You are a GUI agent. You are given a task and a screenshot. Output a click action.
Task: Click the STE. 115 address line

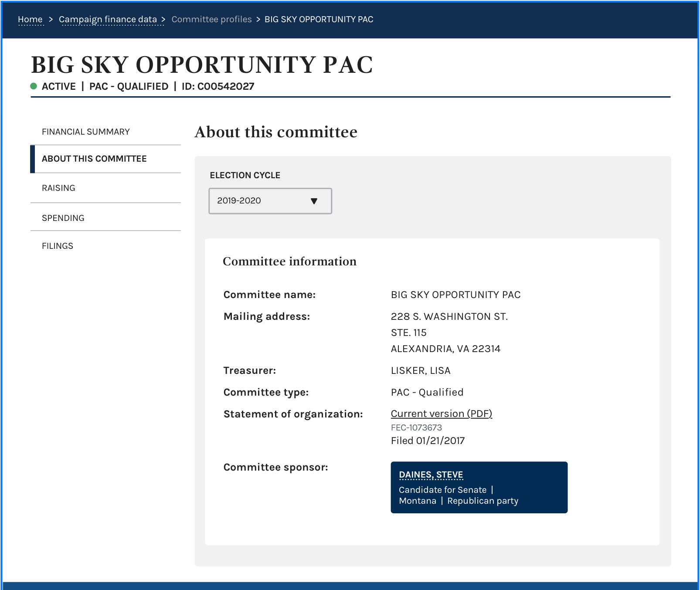(x=409, y=332)
